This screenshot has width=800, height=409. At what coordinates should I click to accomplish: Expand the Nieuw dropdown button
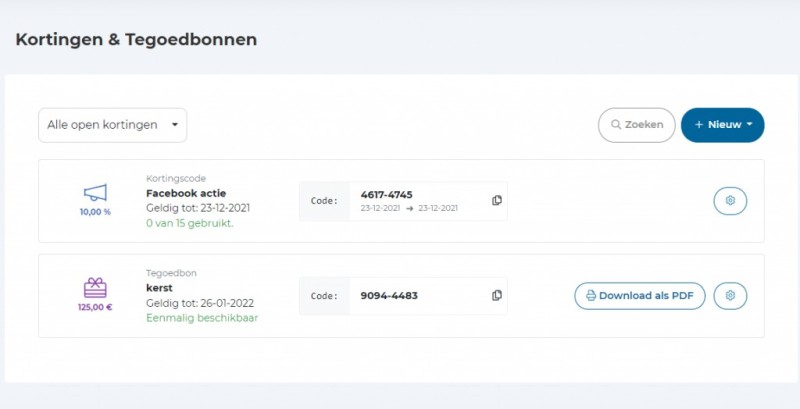pos(722,125)
